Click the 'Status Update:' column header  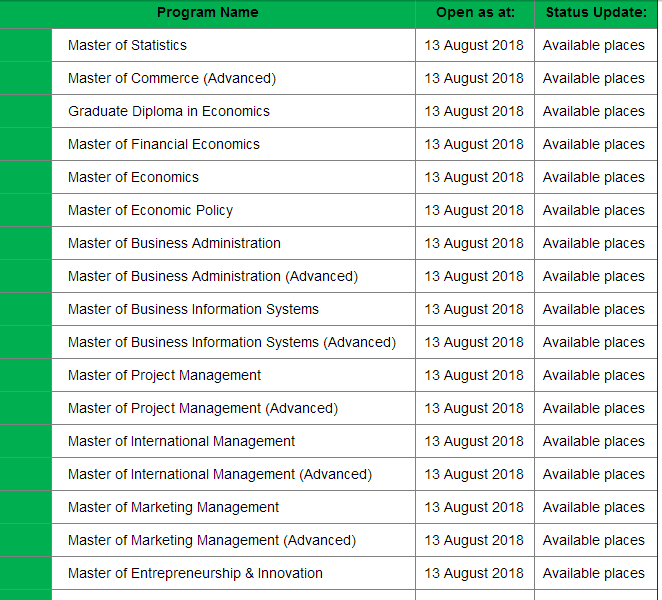pyautogui.click(x=596, y=13)
